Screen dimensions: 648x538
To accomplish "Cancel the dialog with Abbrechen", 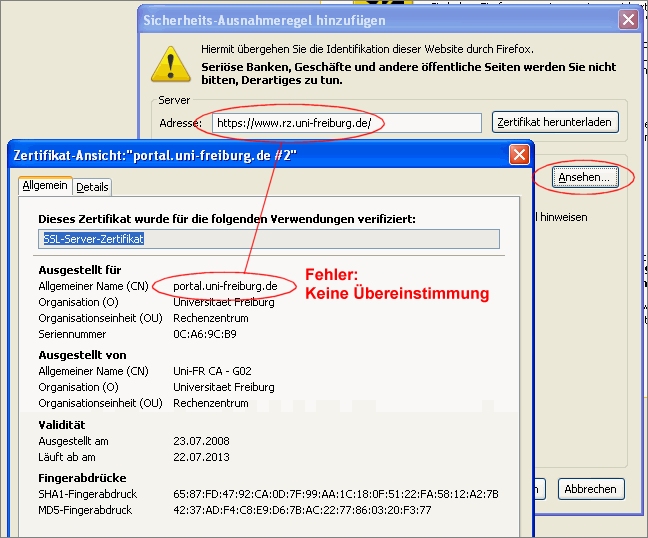I will (591, 489).
